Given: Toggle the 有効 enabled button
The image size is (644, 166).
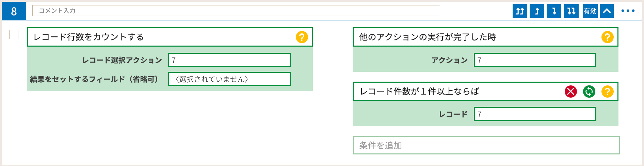Looking at the screenshot, I should (590, 11).
